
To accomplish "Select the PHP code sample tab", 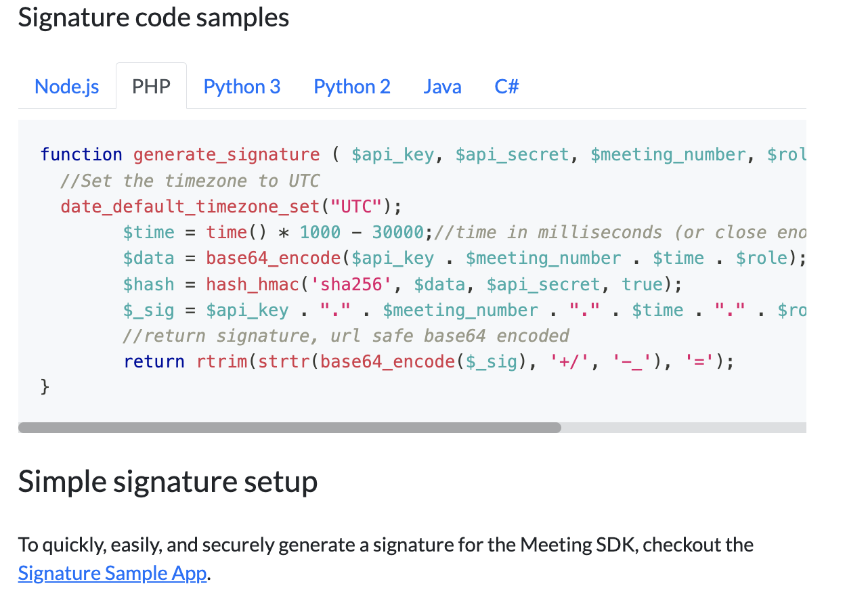I will click(x=151, y=87).
